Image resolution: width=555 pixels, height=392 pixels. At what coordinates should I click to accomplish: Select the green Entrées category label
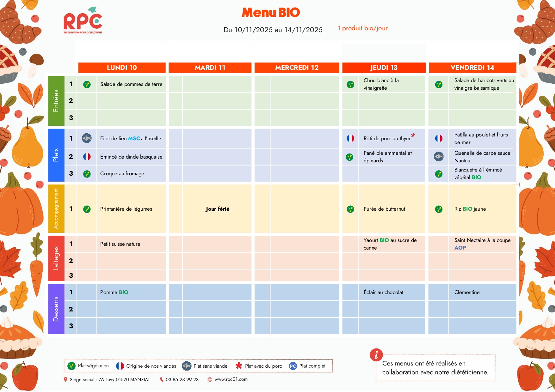point(56,101)
